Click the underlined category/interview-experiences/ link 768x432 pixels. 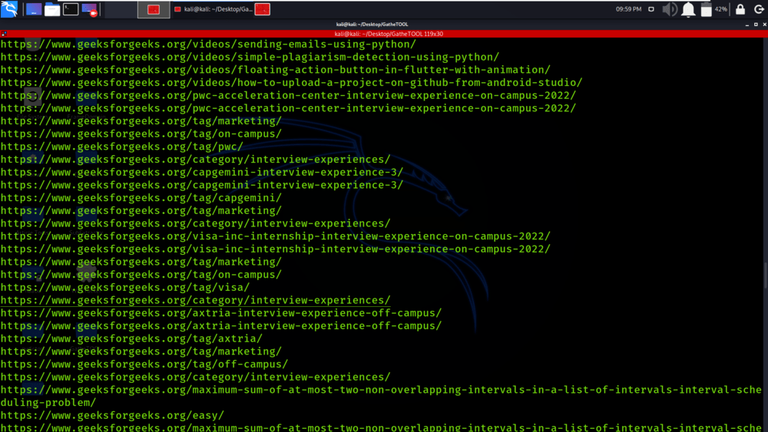click(x=195, y=300)
